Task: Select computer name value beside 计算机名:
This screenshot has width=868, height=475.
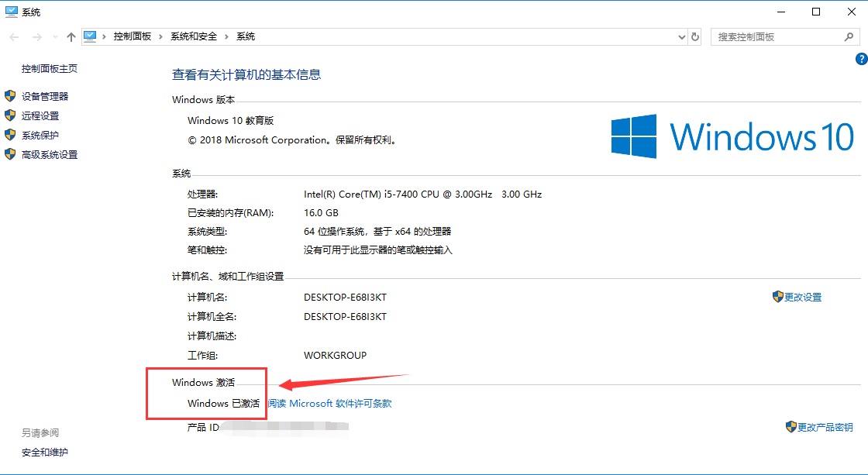Action: (345, 298)
